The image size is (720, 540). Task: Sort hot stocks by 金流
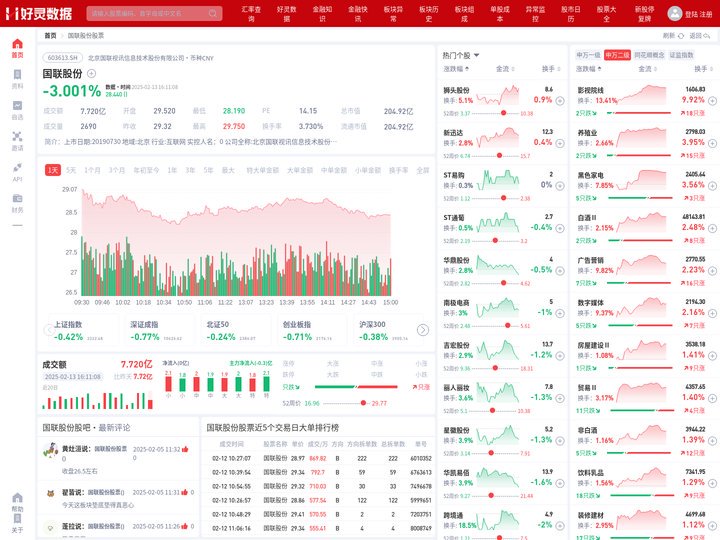[505, 69]
